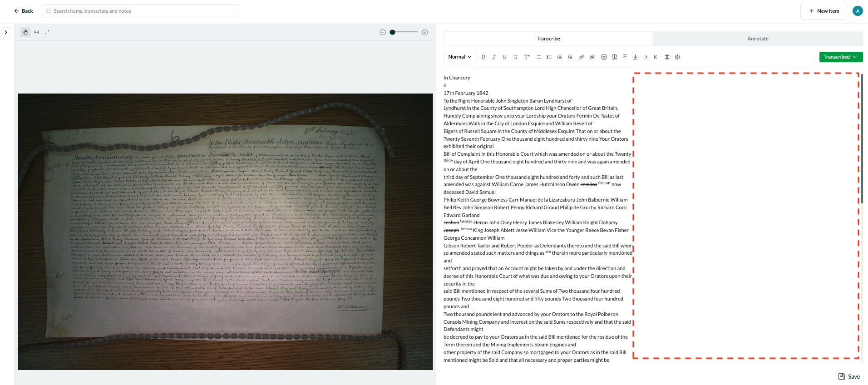The image size is (868, 385).
Task: Create a New item
Action: click(824, 11)
